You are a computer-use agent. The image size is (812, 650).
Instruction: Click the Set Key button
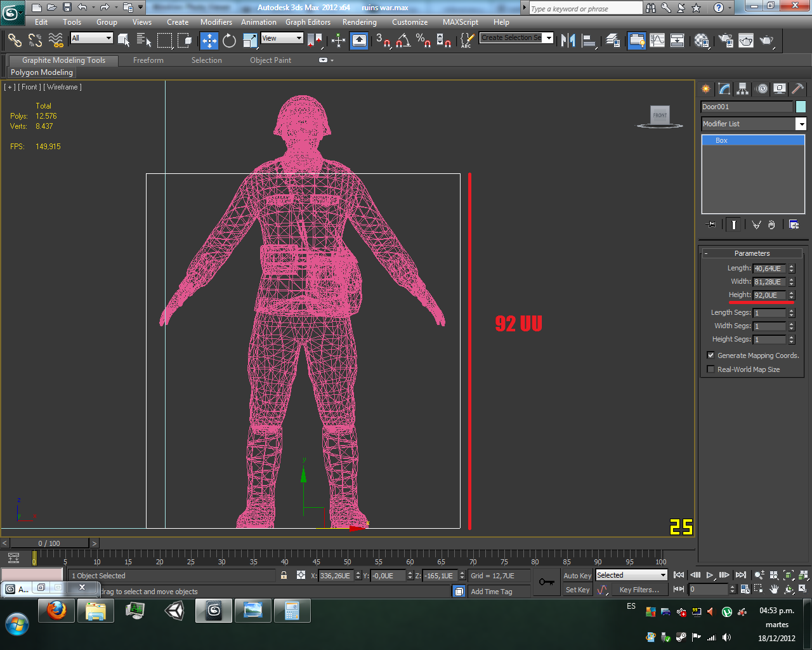pyautogui.click(x=577, y=590)
